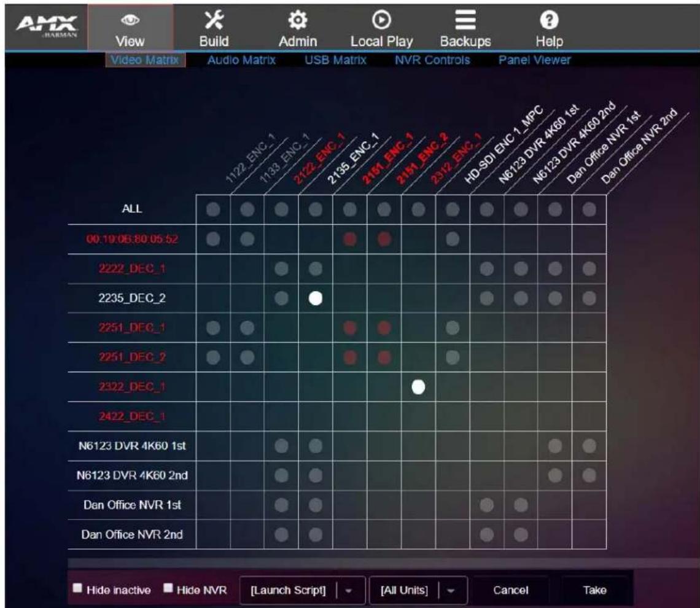Select N6123 DVR 4K60 2nd row label
The width and height of the screenshot is (700, 608).
[132, 475]
